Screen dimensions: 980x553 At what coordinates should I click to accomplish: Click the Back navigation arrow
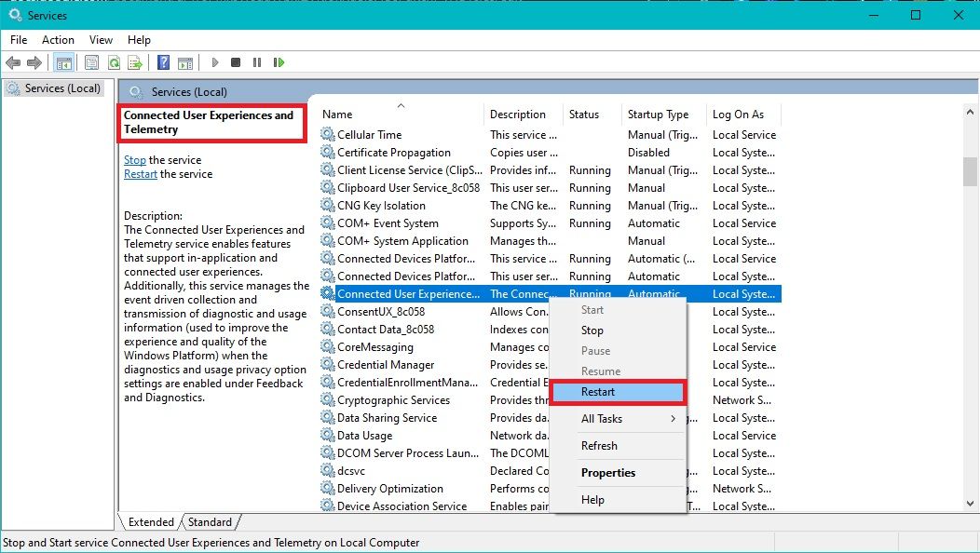tap(13, 62)
